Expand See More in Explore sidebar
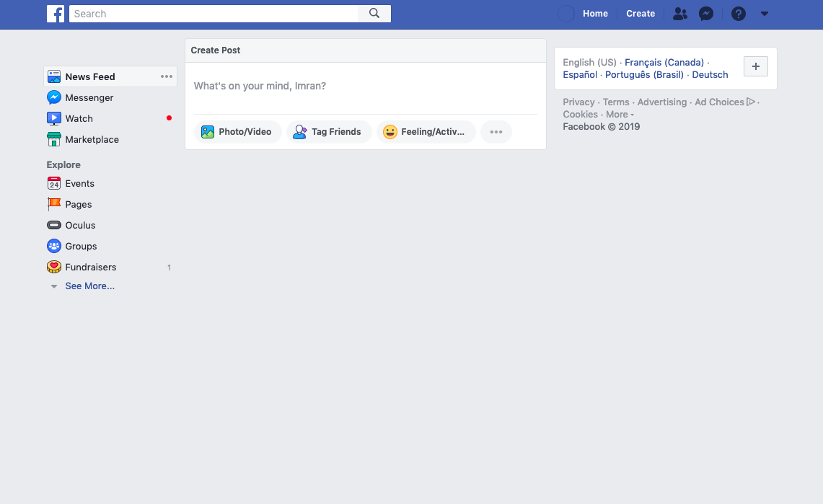823x504 pixels. [x=89, y=286]
